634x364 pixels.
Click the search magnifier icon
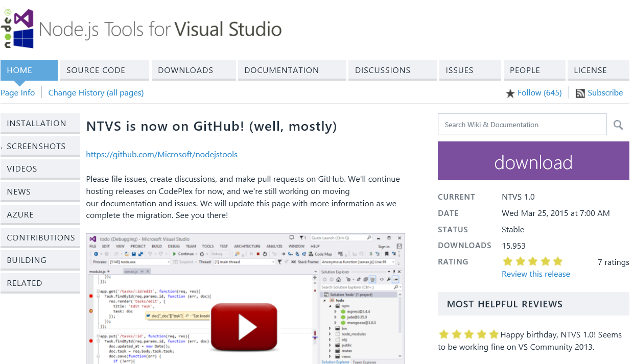pyautogui.click(x=618, y=125)
